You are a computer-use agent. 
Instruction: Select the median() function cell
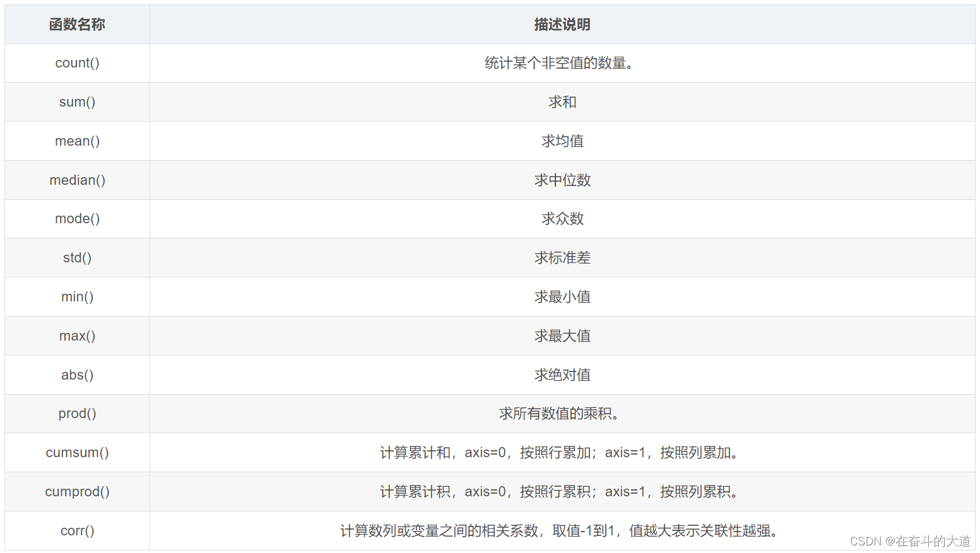pyautogui.click(x=77, y=180)
